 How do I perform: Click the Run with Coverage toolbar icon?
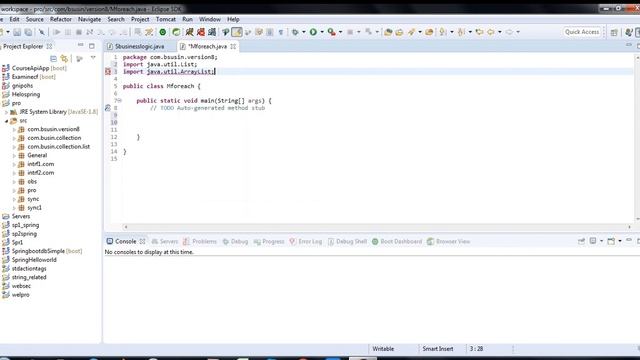coord(331,32)
